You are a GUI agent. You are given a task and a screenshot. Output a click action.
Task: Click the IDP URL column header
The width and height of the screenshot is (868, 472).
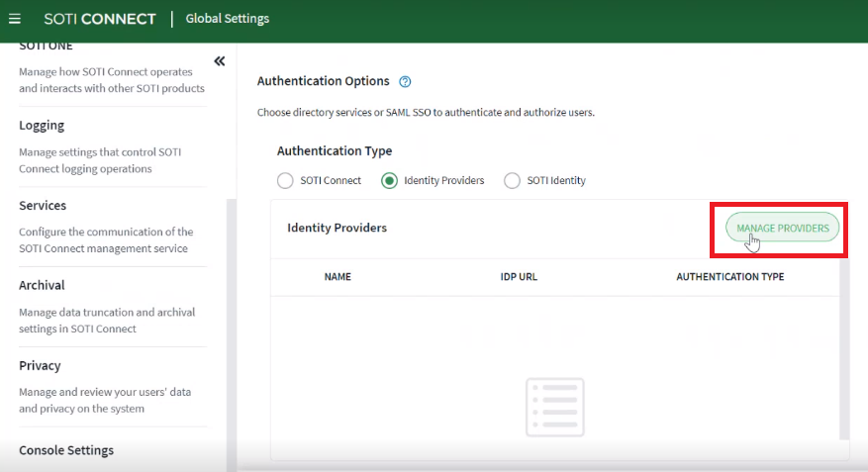coord(519,277)
